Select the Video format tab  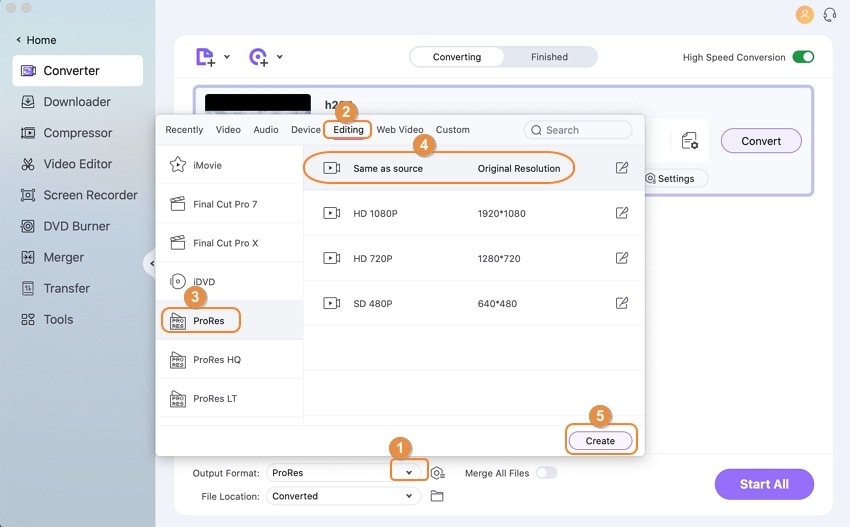click(228, 130)
